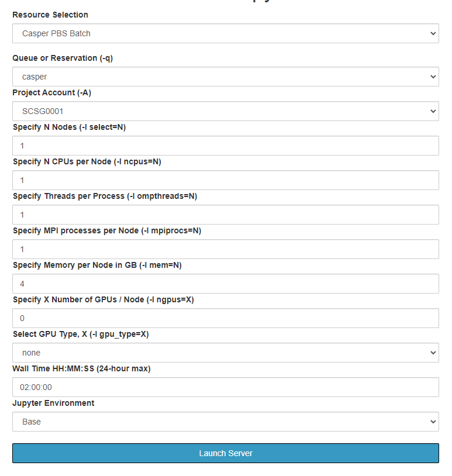Focus the N Nodes input field
Screen dimensions: 452x476
[225, 146]
